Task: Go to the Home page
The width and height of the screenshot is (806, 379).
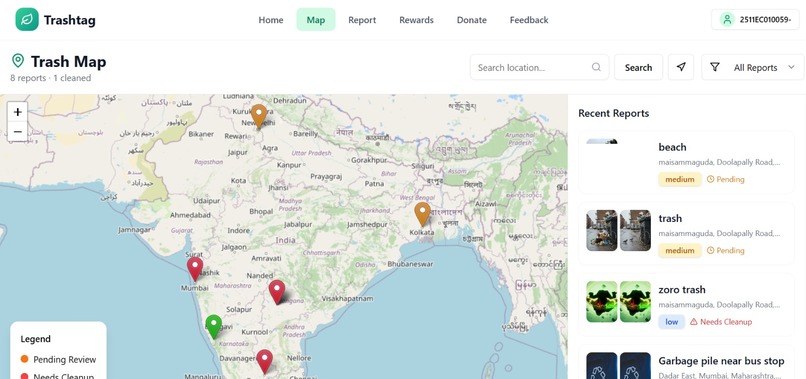Action: coord(271,20)
